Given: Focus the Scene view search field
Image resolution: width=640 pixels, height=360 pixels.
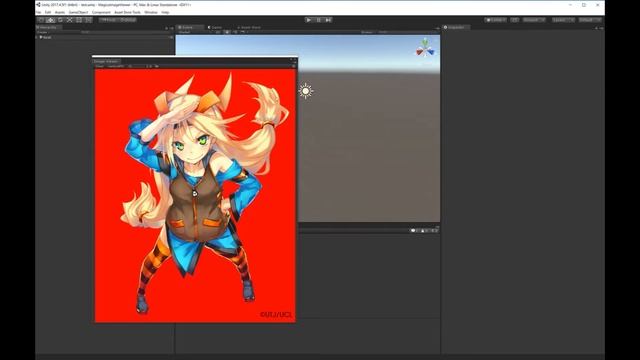Looking at the screenshot, I should tap(407, 32).
